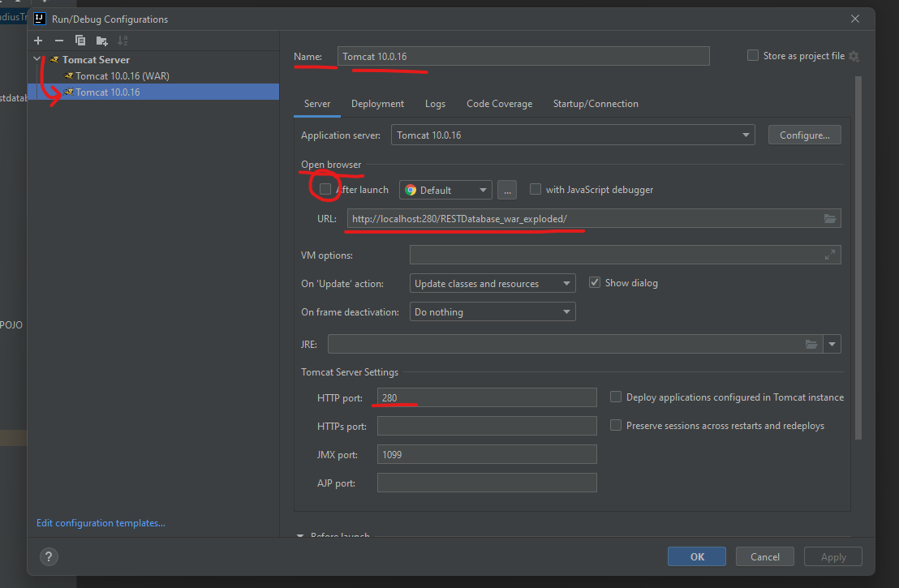
Task: Click the AJP port field
Action: (x=487, y=483)
